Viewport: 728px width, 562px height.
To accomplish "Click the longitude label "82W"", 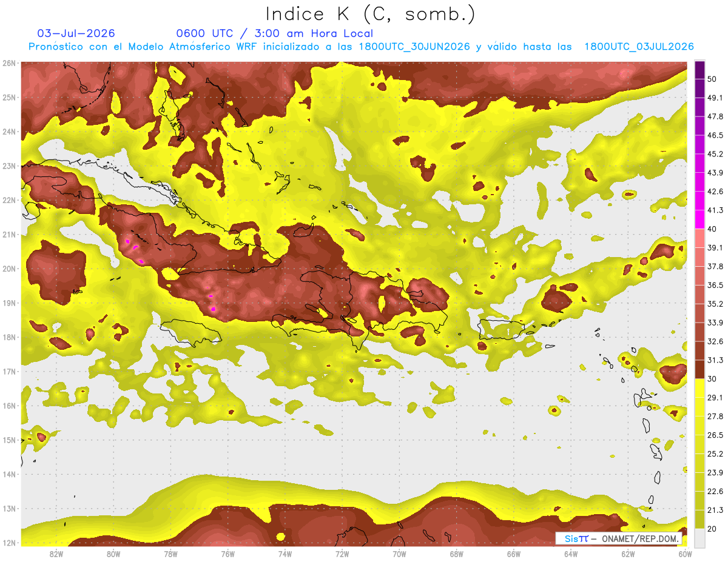I will (56, 554).
